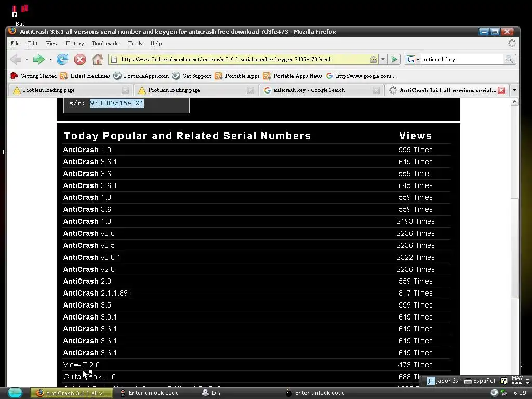Select the AntiCrash Firefox taskbar button

(x=72, y=393)
